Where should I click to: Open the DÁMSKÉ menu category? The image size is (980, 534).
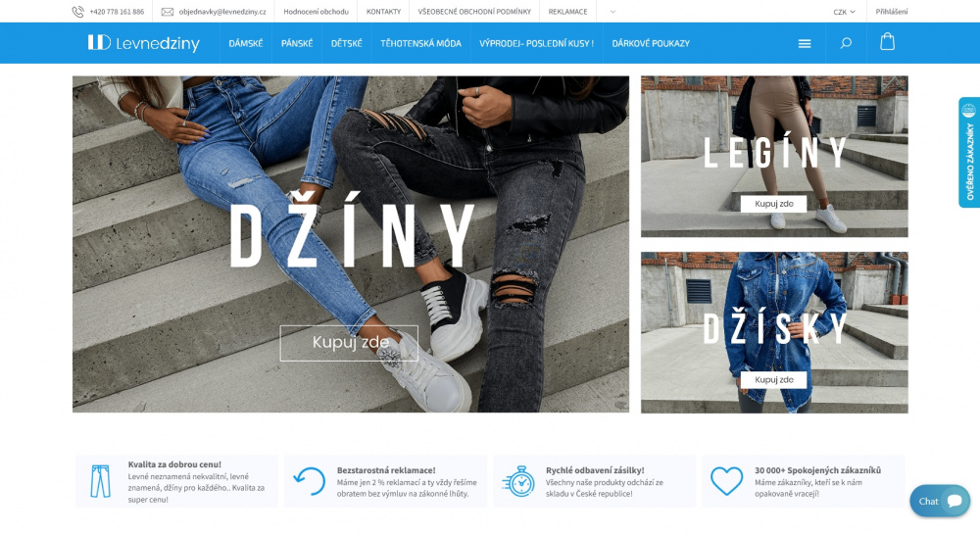point(246,44)
